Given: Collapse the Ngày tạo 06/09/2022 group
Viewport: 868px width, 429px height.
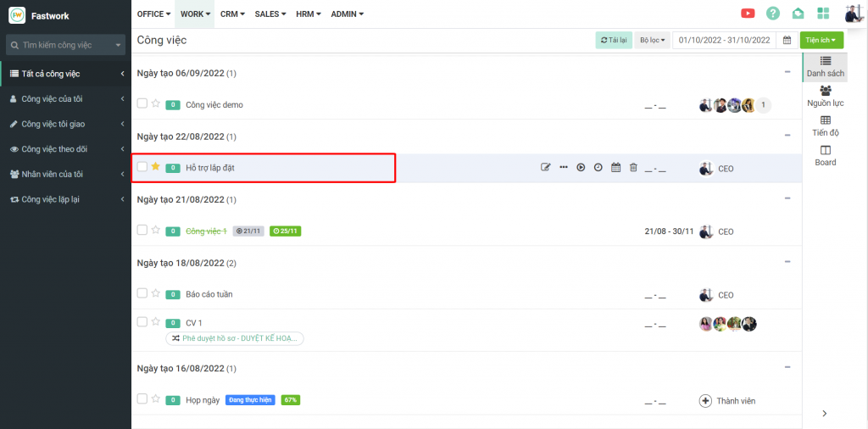Looking at the screenshot, I should 787,73.
